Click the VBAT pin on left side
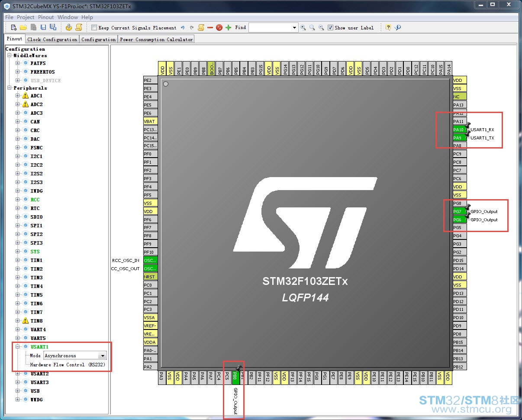This screenshot has width=522, height=420. [150, 121]
